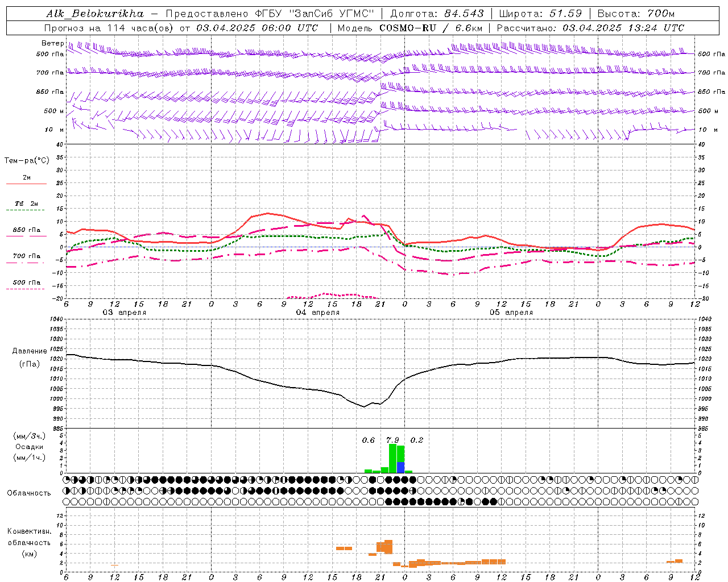This screenshot has height=582, width=728.
Task: Click the longitude value Долгота: 84.543
Action: click(x=437, y=14)
